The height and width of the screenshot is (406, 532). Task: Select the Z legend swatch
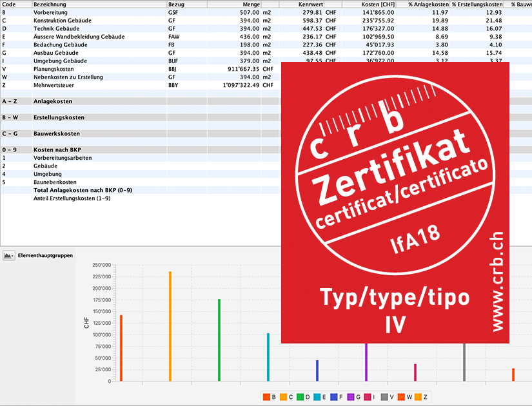418,397
